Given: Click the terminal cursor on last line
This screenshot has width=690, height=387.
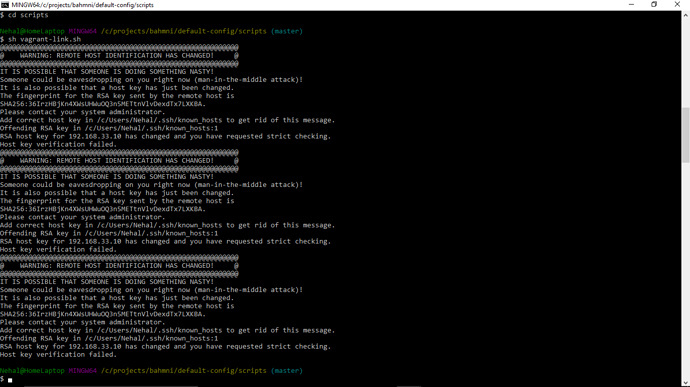Looking at the screenshot, I should click(10, 380).
